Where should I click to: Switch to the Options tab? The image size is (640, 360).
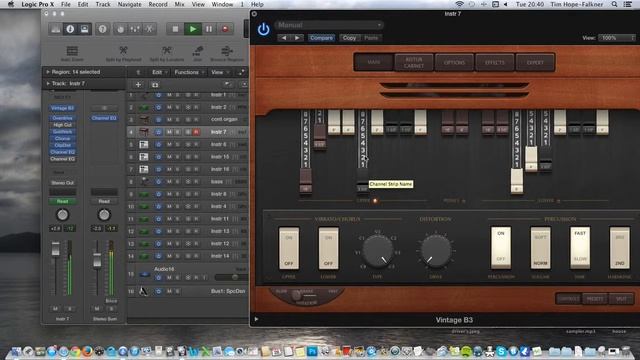click(x=454, y=62)
